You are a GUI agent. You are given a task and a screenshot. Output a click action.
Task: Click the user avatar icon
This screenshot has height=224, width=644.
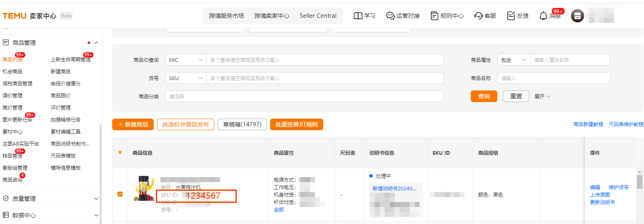click(577, 16)
